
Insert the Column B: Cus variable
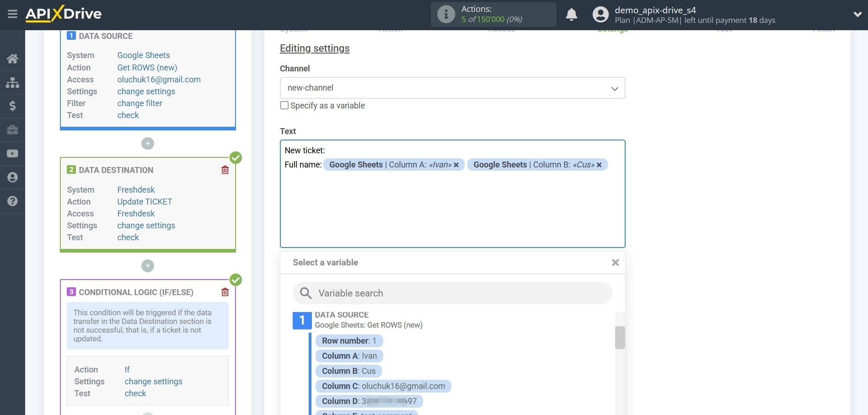348,371
